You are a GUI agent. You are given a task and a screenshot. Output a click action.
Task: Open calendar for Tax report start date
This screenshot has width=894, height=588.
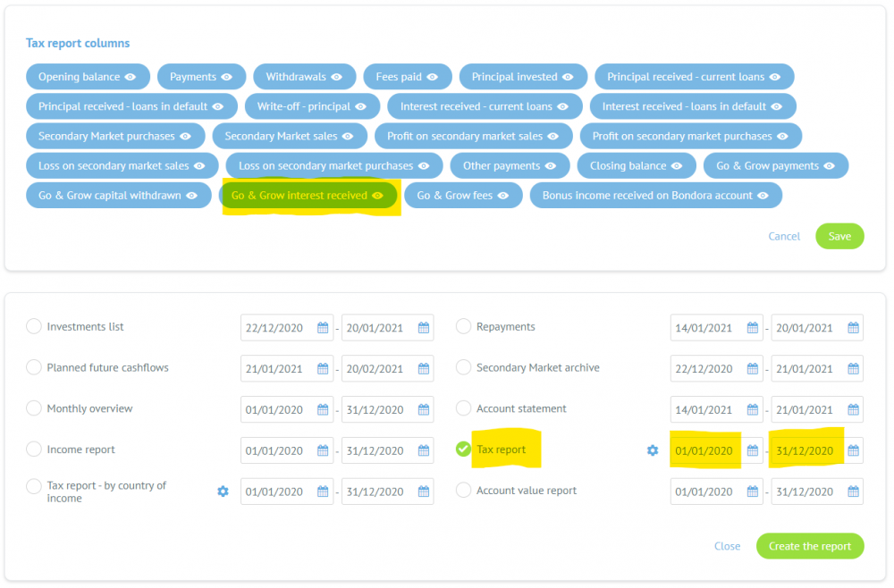[x=753, y=451]
